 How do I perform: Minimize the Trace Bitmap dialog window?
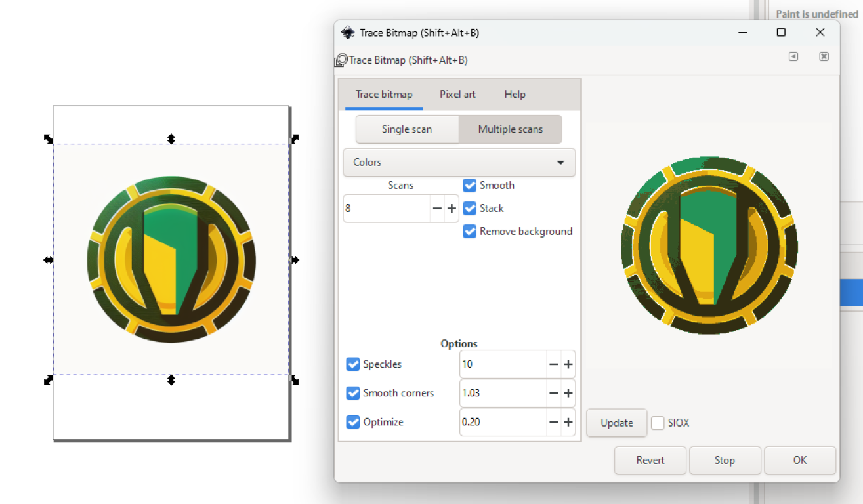(x=742, y=32)
